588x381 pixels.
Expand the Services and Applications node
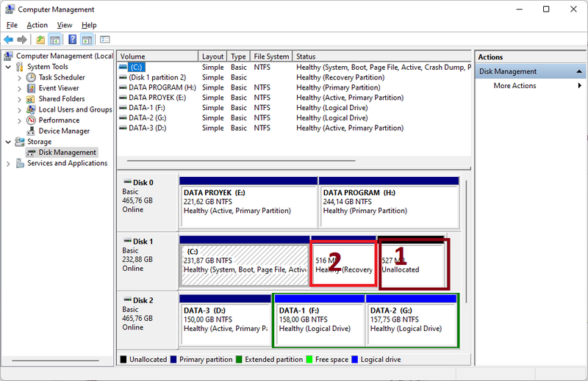8,164
